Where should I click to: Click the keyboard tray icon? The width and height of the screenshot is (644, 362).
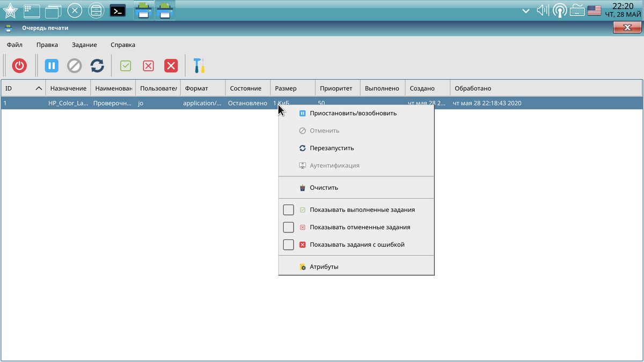577,10
